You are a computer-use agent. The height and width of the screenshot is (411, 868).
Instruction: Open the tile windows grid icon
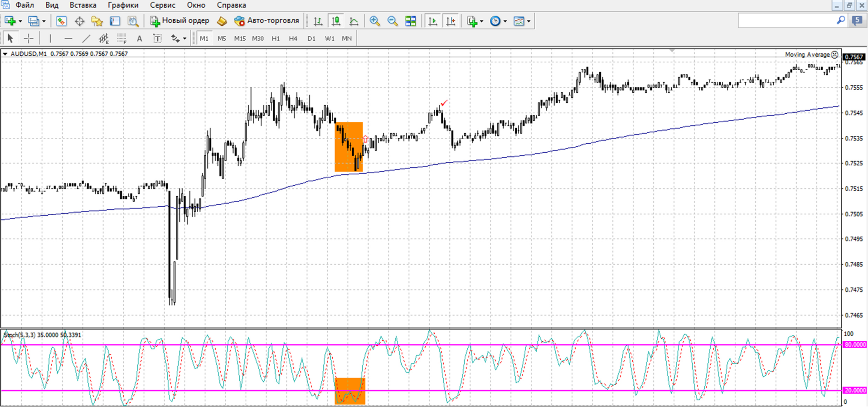[x=411, y=21]
